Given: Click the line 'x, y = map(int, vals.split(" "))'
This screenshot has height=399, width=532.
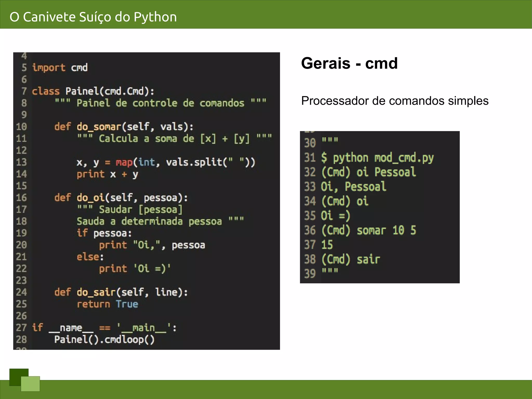Looking at the screenshot, I should pos(166,162).
